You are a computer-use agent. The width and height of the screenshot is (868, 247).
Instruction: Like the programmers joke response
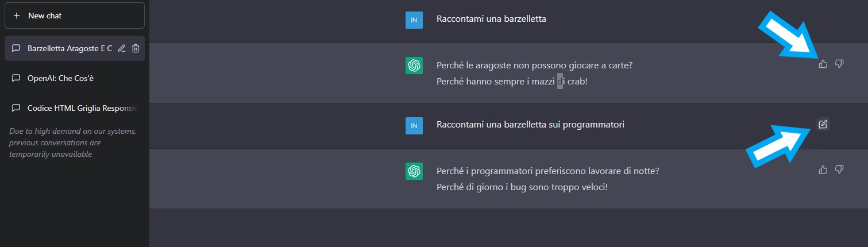(823, 169)
